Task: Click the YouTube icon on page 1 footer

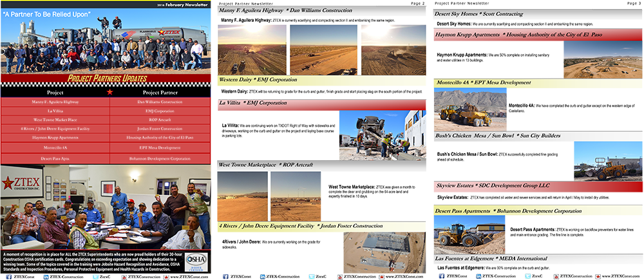Action: click(124, 277)
